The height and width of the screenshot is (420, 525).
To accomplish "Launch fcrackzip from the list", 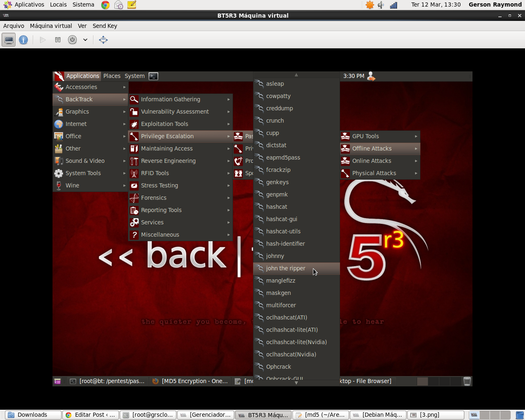I will 297,170.
